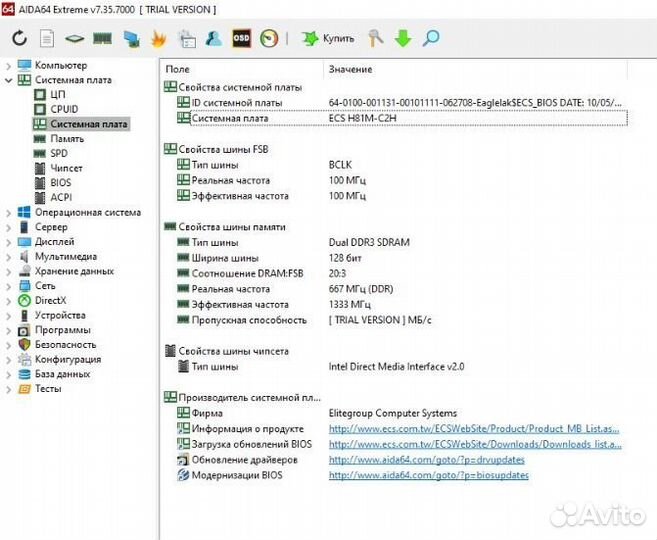
Task: Expand the DirectX tree node
Action: pos(8,301)
